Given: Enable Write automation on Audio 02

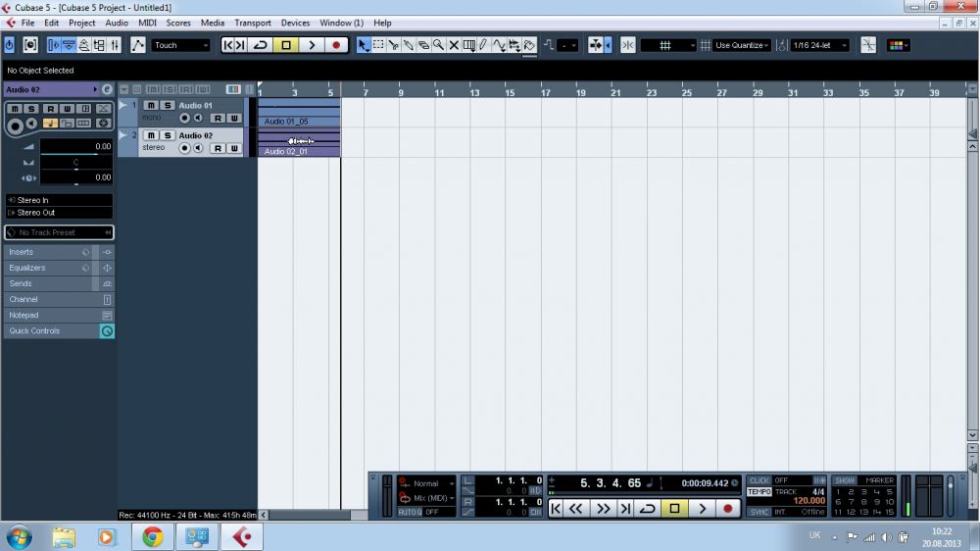Looking at the screenshot, I should pyautogui.click(x=234, y=148).
